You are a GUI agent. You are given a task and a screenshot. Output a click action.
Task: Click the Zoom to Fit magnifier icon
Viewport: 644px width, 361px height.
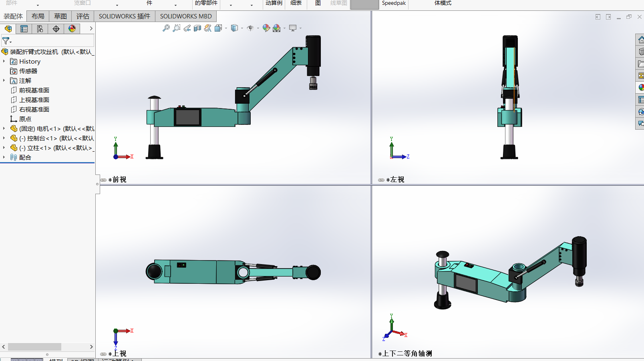click(166, 28)
